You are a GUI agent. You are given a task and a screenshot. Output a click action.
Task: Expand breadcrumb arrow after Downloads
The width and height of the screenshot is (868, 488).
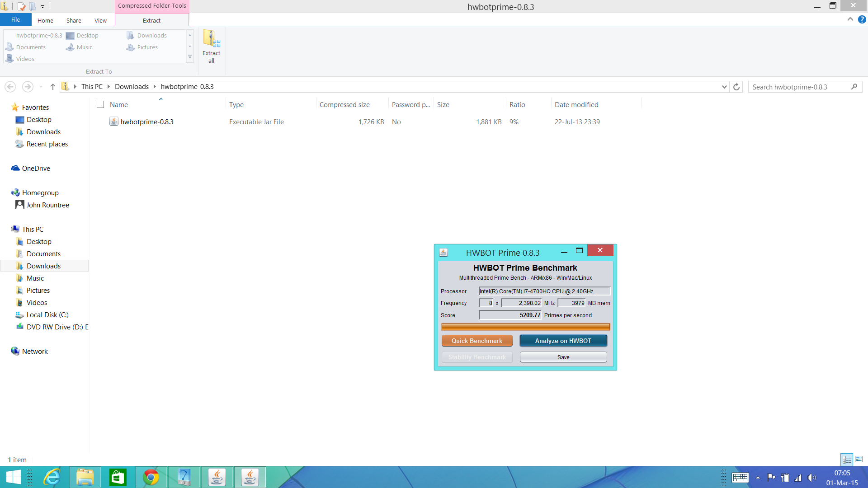click(x=155, y=86)
